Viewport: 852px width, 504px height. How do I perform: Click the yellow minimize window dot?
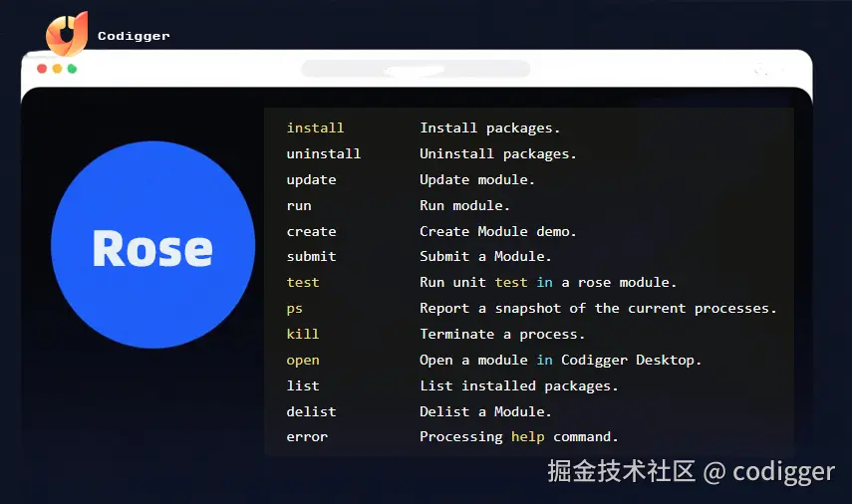57,69
